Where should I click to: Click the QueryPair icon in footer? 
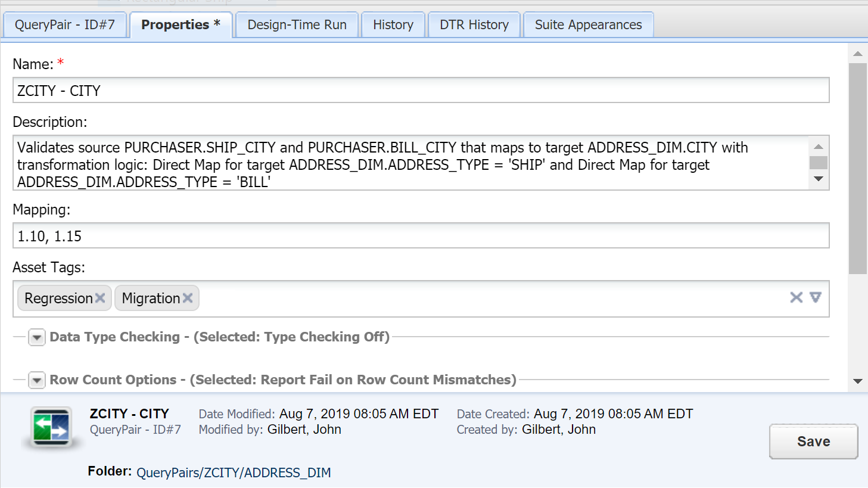pos(52,428)
